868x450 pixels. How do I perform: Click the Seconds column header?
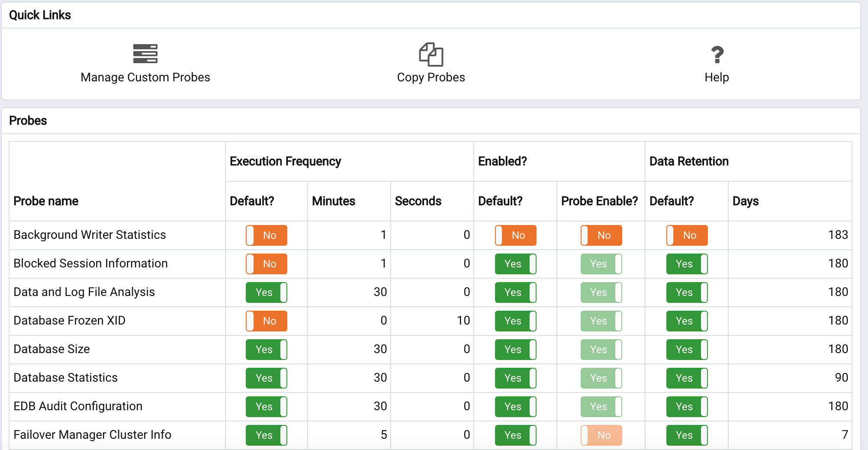click(418, 201)
